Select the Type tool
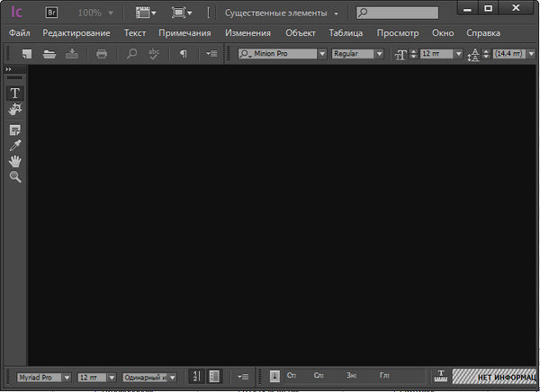 coord(15,93)
